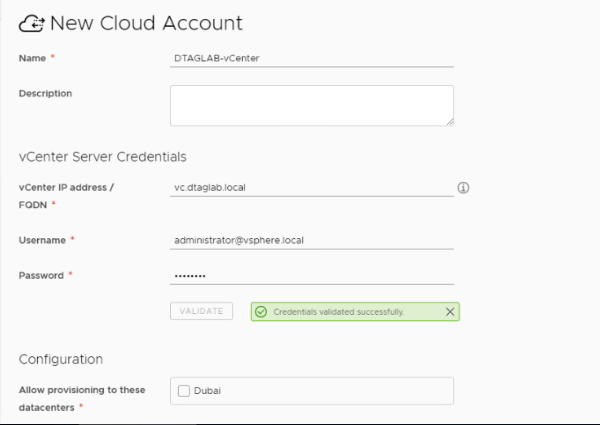Click the Username field with administrator@vsphere.local
Screen dimensions: 600x425
tap(312, 240)
